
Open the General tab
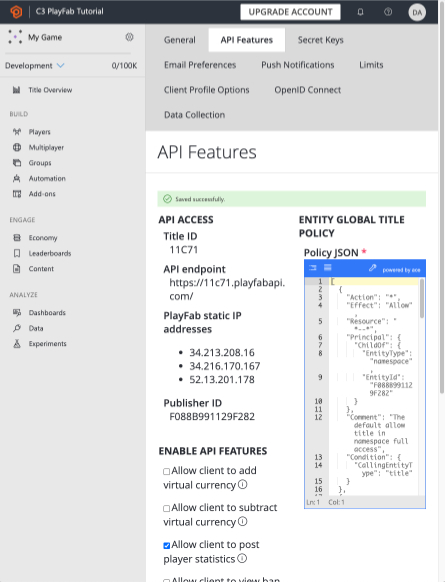(180, 40)
